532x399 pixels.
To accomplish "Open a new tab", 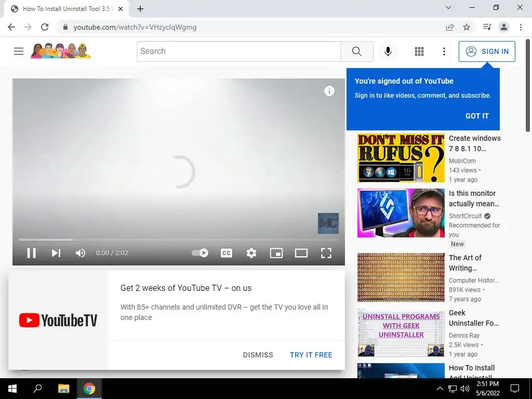I will [140, 9].
